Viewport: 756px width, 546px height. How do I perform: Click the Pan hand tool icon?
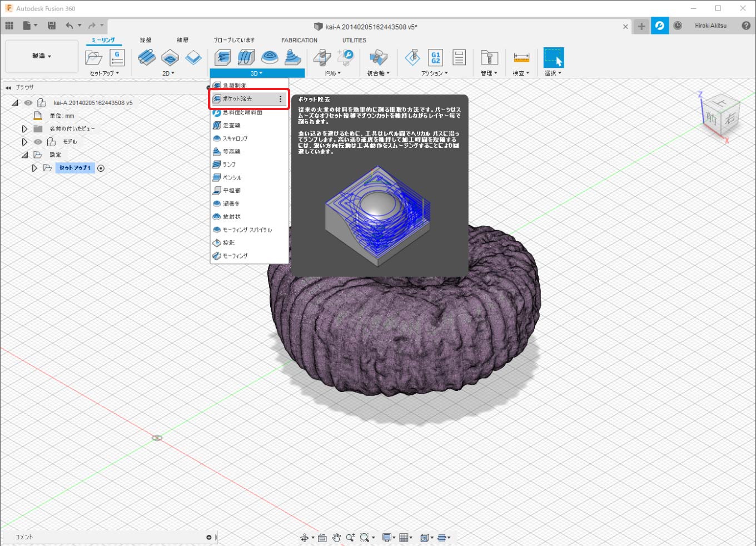[336, 537]
